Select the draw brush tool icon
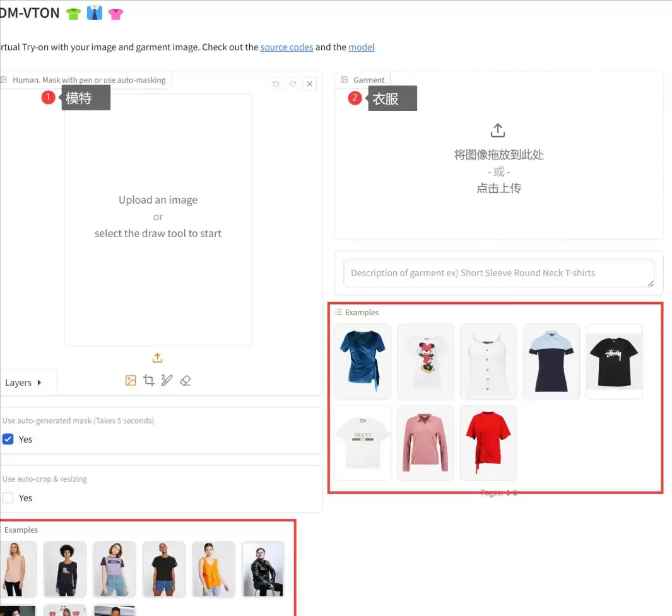672x616 pixels. (167, 380)
